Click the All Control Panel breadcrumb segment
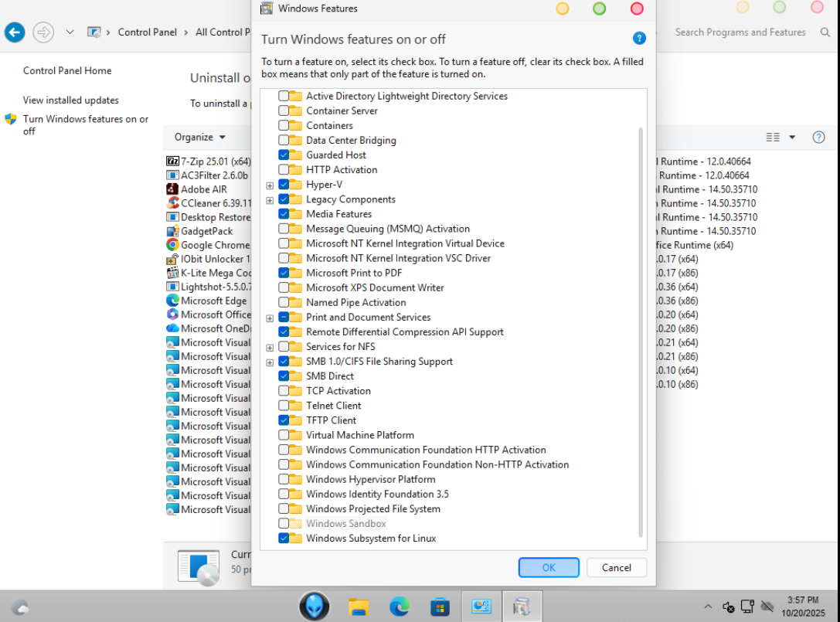Image resolution: width=840 pixels, height=622 pixels. [223, 32]
